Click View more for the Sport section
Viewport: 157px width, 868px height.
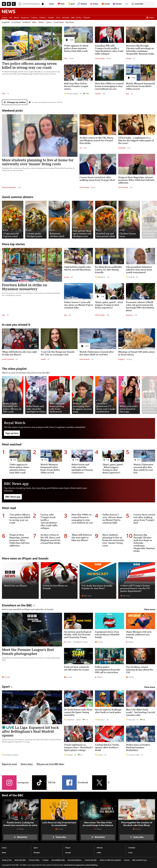pyautogui.click(x=150, y=687)
